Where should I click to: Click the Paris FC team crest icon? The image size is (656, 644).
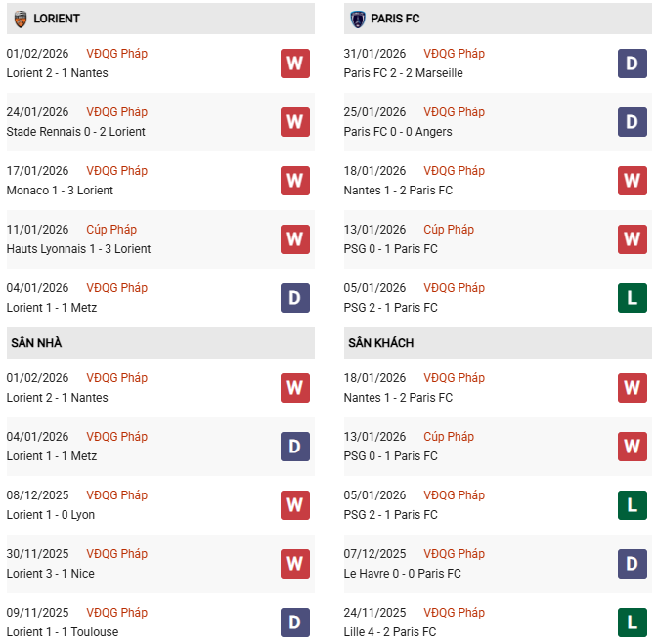point(358,19)
